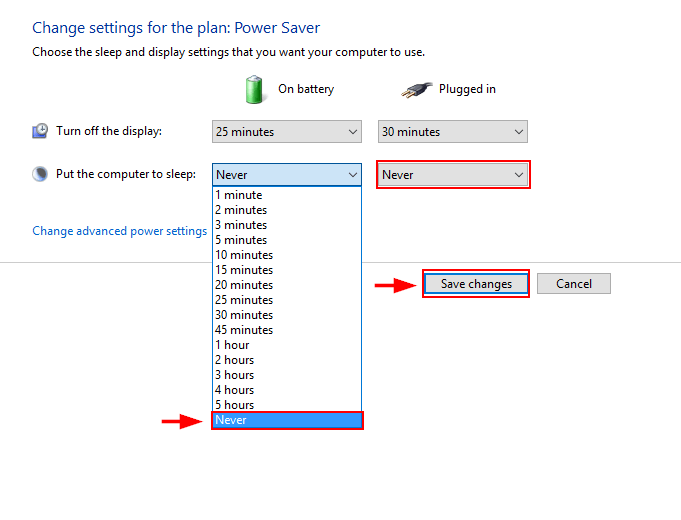Click the Plugged in column label
681x520 pixels.
click(467, 89)
